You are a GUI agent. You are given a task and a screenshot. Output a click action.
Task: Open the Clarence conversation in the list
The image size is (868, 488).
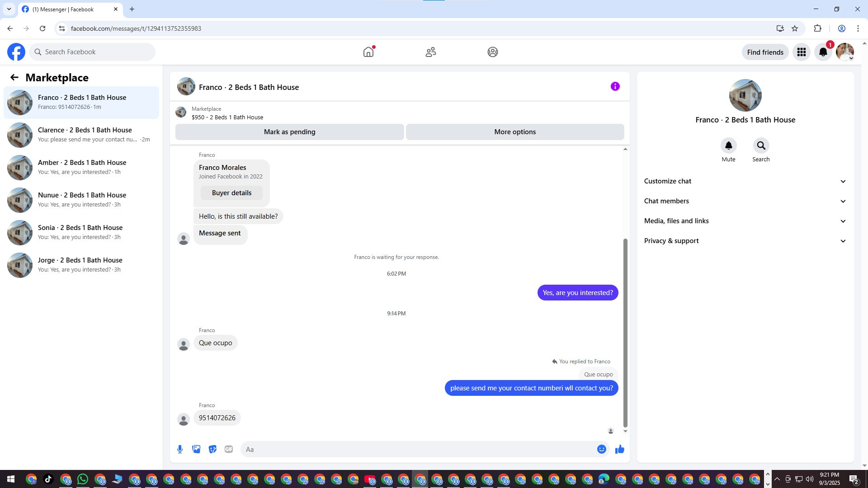(x=81, y=135)
